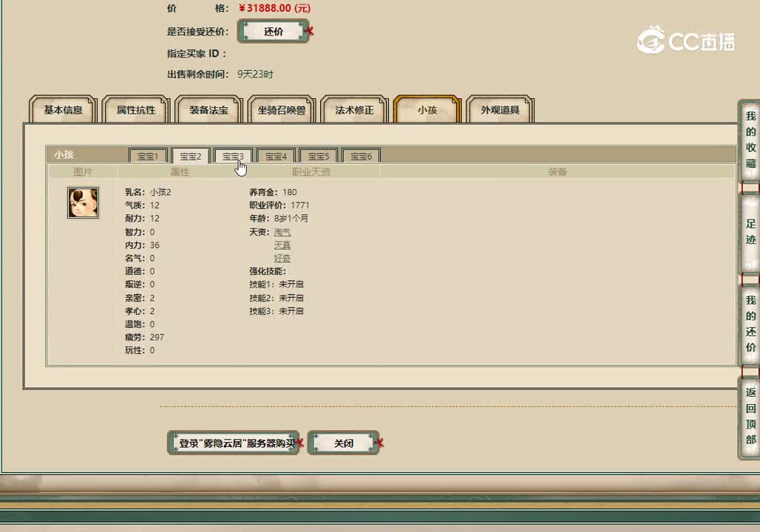760x532 pixels.
Task: Click the 还价 counter-offer button
Action: point(273,31)
